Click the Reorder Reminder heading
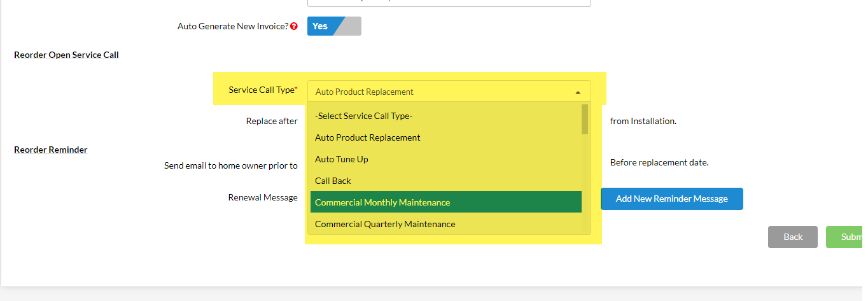Viewport: 868px width, 301px height. [51, 150]
